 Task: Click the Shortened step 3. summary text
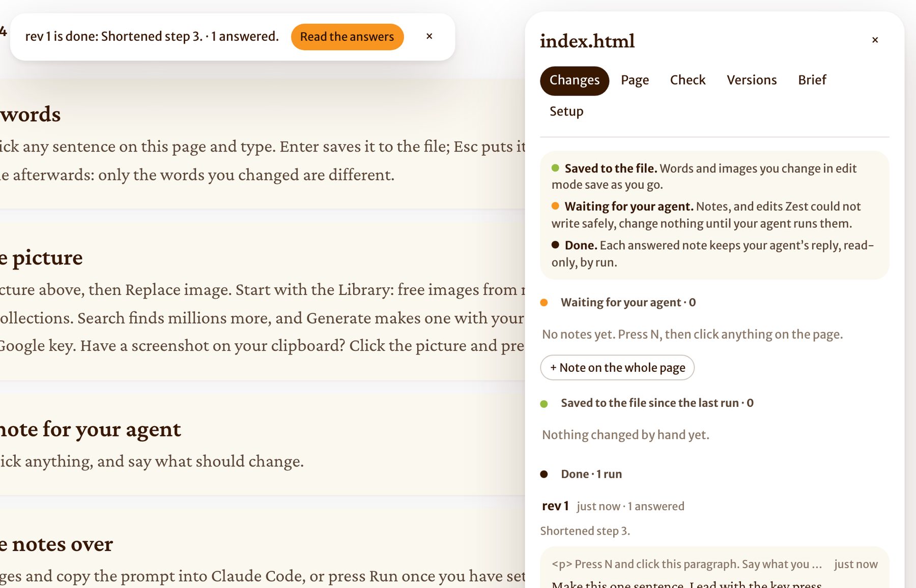point(585,531)
